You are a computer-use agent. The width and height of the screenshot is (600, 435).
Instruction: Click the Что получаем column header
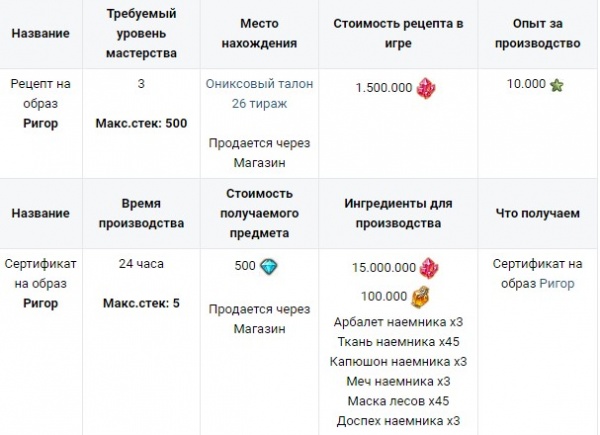[x=538, y=213]
